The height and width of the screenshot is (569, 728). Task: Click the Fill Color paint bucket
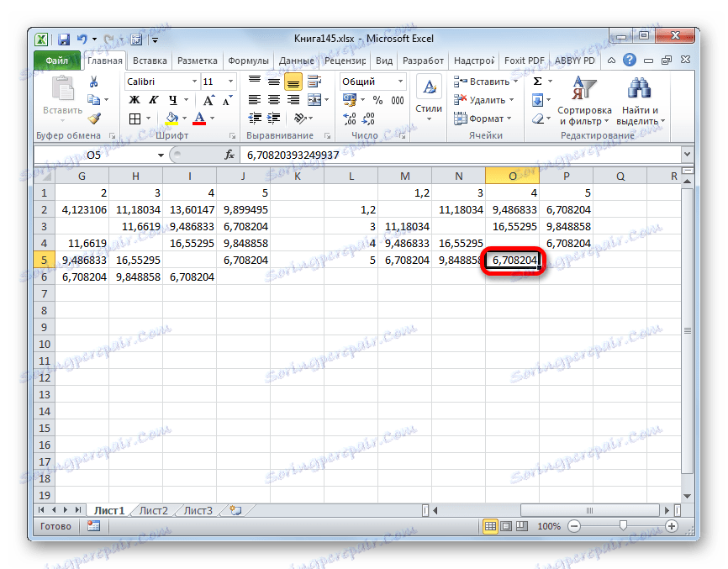171,119
